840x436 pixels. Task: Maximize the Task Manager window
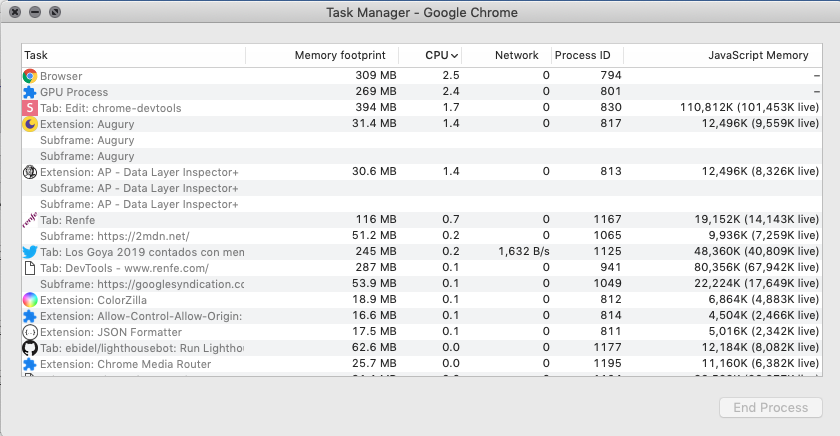[x=55, y=12]
